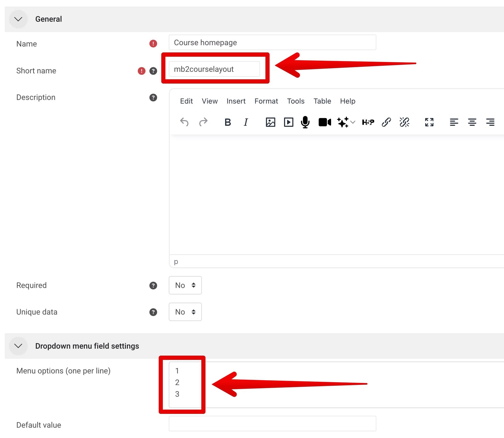The height and width of the screenshot is (438, 504).
Task: Expand the AI tools dropdown arrow
Action: pyautogui.click(x=353, y=122)
